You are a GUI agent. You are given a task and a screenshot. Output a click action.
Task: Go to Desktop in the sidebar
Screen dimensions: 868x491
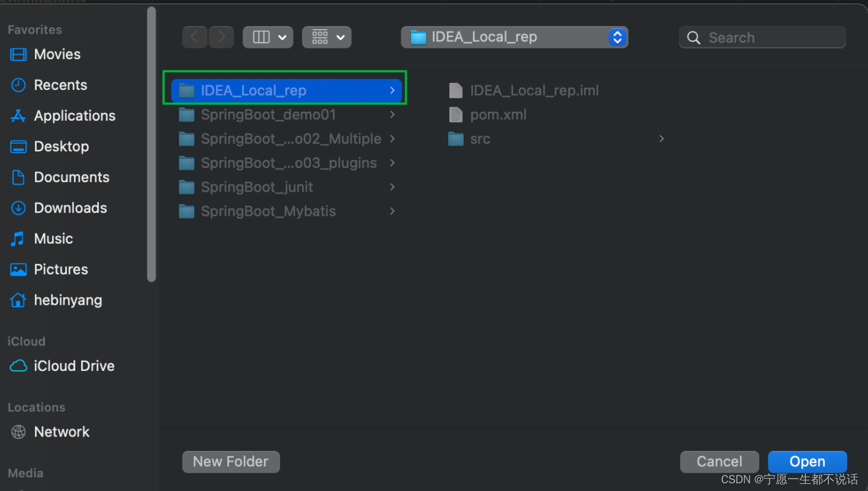pos(50,147)
